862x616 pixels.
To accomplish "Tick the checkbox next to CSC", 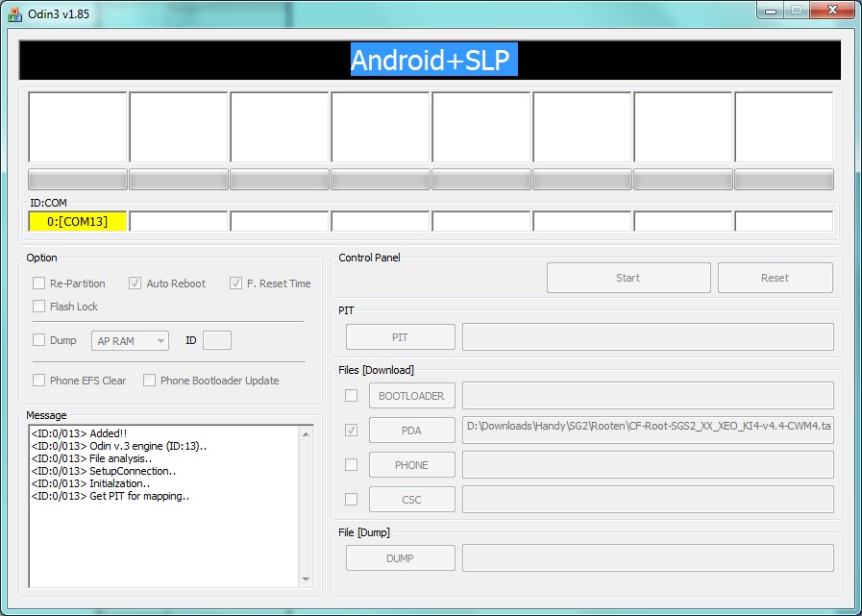I will click(351, 500).
